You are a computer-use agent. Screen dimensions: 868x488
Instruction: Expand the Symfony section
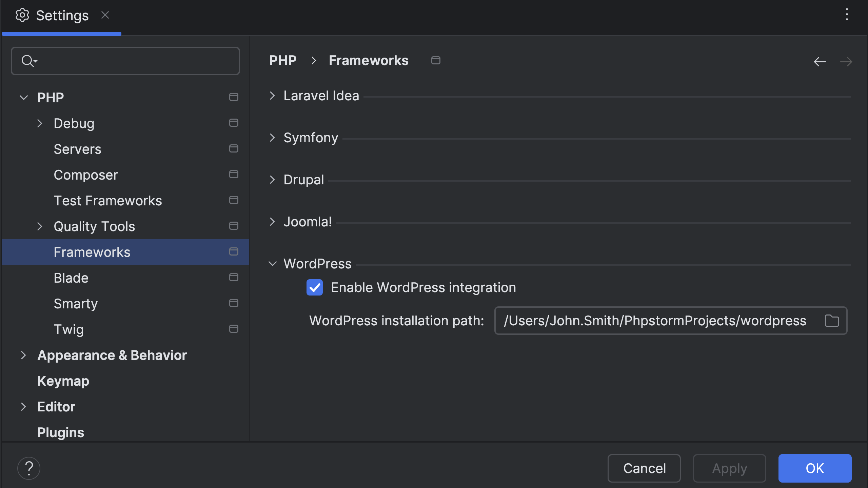coord(272,138)
